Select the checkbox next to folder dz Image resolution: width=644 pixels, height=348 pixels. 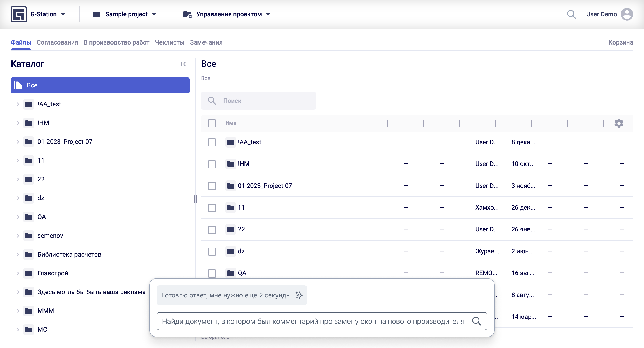click(x=212, y=251)
